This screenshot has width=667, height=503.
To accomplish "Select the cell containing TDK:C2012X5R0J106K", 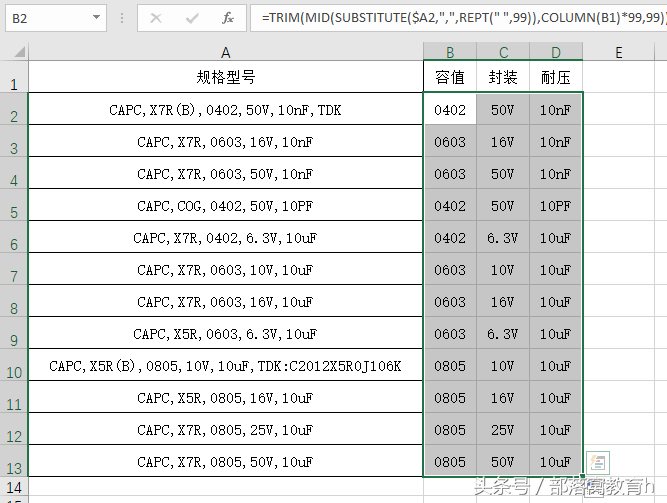I will (225, 365).
